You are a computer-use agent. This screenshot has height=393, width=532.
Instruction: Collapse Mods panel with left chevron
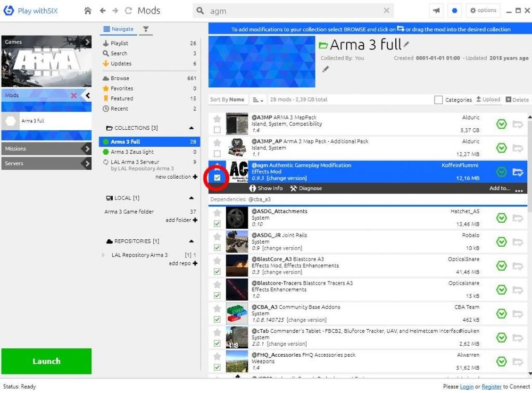(88, 95)
